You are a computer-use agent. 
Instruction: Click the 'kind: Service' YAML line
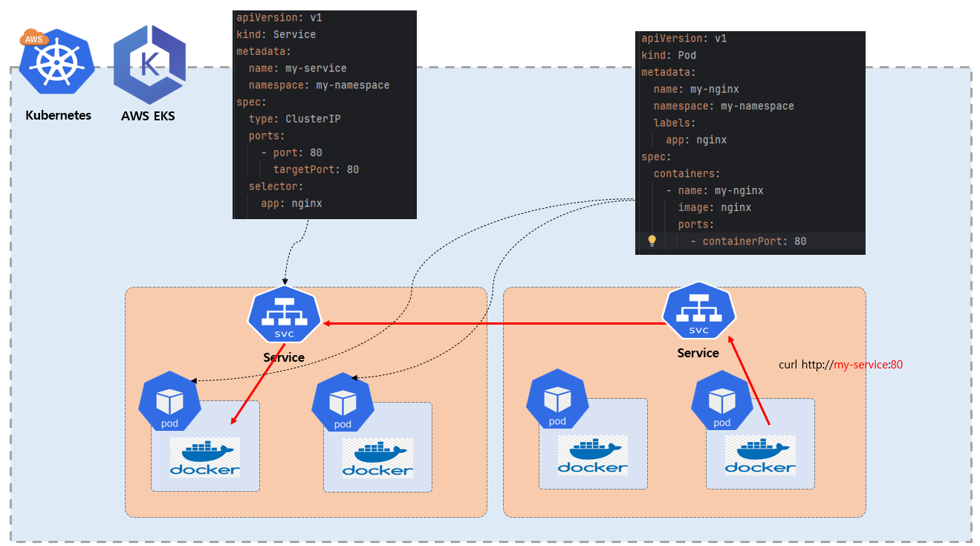[x=276, y=34]
